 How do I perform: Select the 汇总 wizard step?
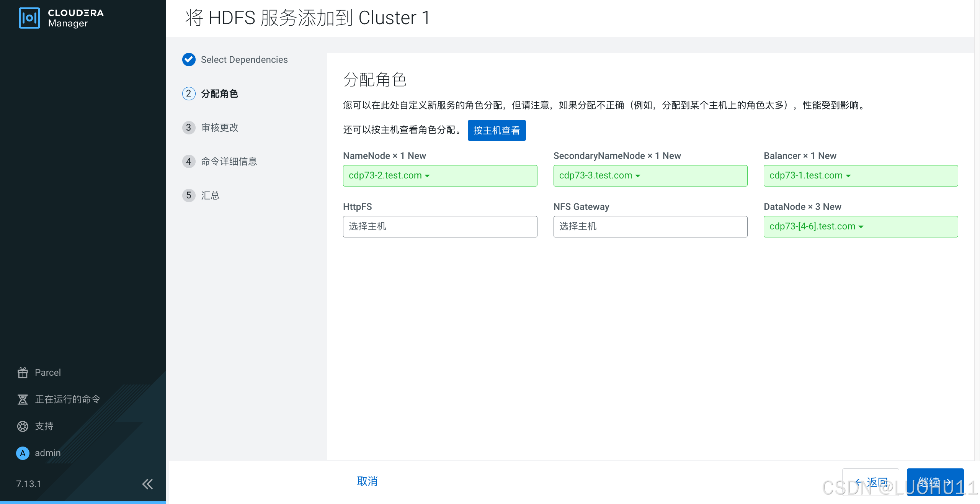coord(210,196)
